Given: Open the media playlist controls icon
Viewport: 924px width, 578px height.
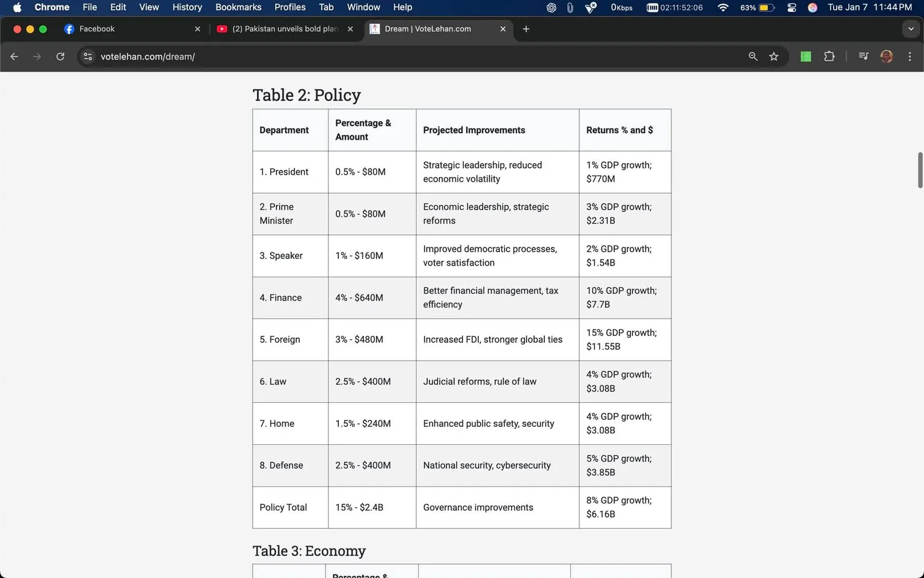Looking at the screenshot, I should point(863,56).
